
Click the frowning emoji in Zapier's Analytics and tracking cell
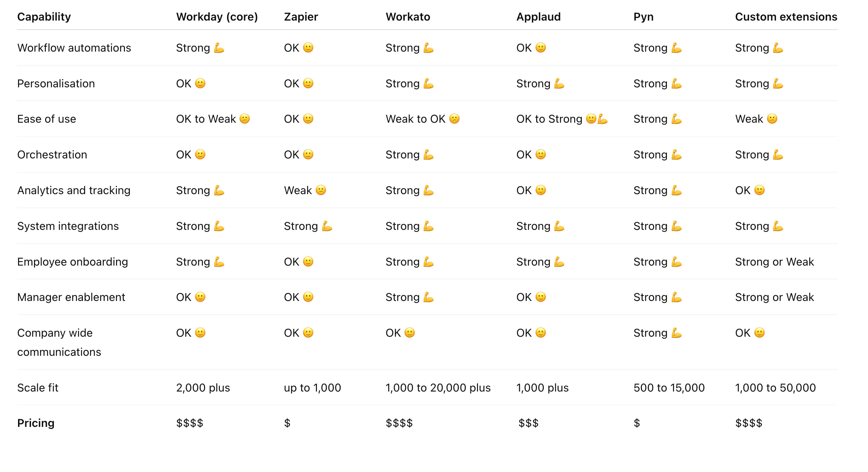tap(321, 190)
